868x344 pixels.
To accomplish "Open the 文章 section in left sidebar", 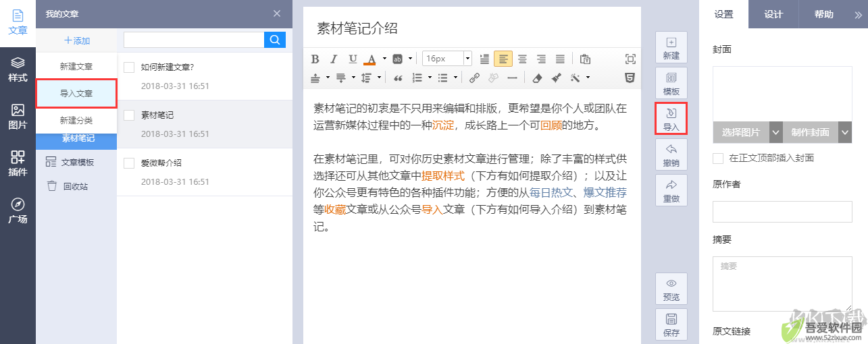I will tap(18, 23).
